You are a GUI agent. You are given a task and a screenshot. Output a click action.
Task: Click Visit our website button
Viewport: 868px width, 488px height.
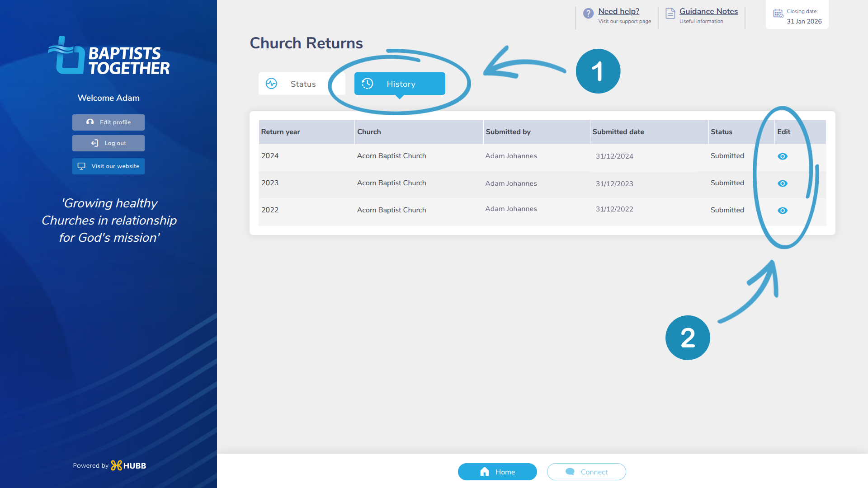click(108, 166)
